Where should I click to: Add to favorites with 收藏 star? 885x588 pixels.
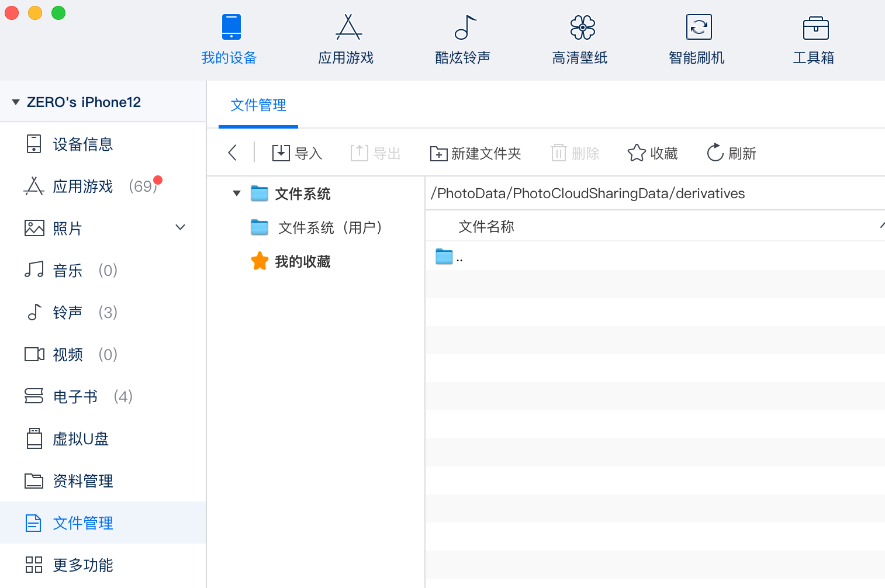point(652,153)
